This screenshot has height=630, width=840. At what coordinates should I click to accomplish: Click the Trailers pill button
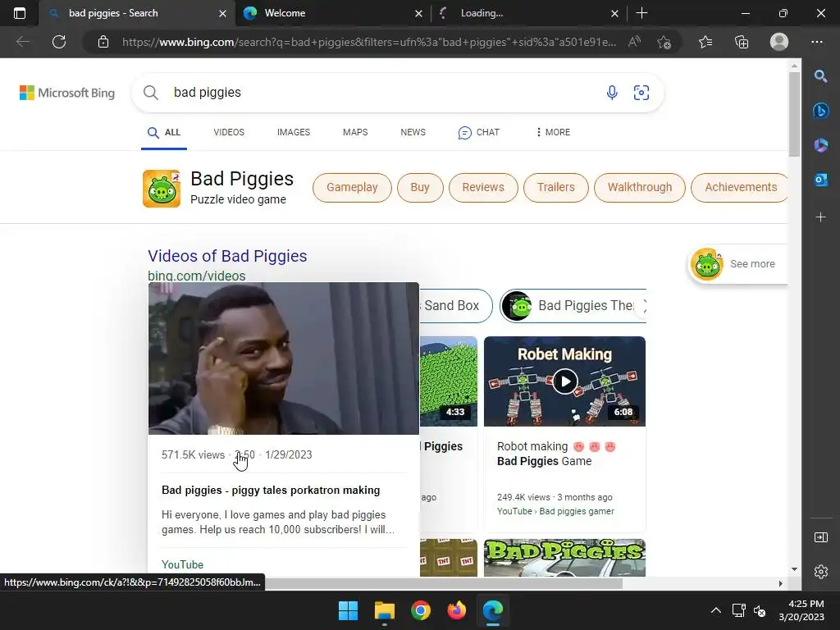tap(555, 188)
